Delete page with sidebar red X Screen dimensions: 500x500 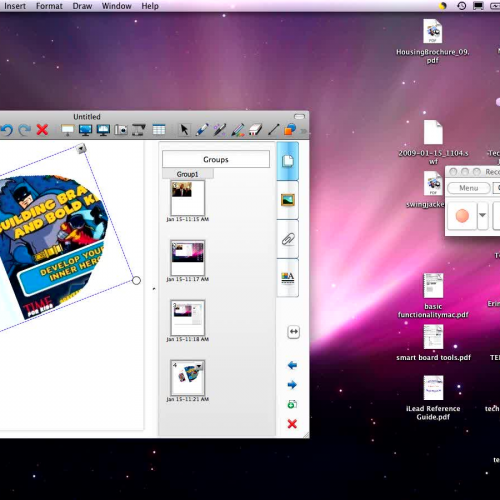pos(292,424)
